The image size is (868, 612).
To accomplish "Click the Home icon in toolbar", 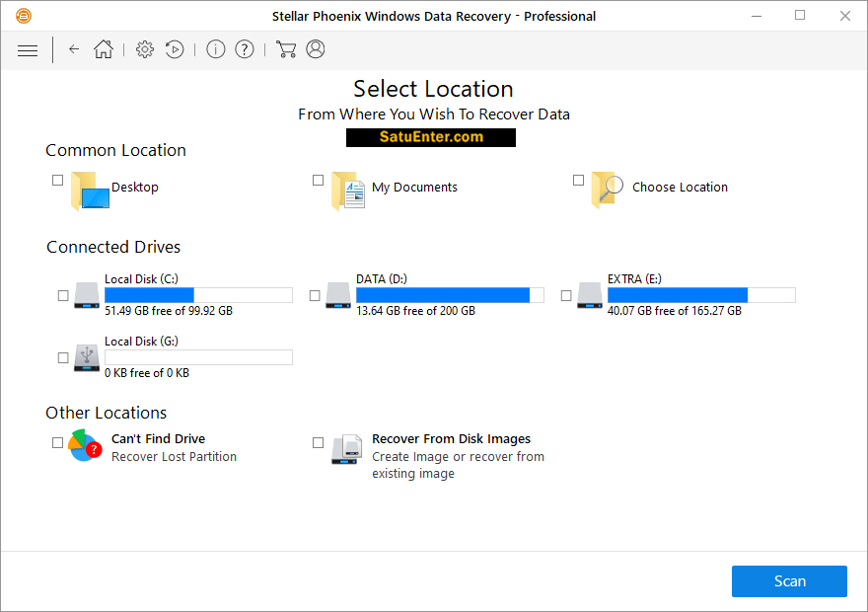I will pyautogui.click(x=104, y=49).
